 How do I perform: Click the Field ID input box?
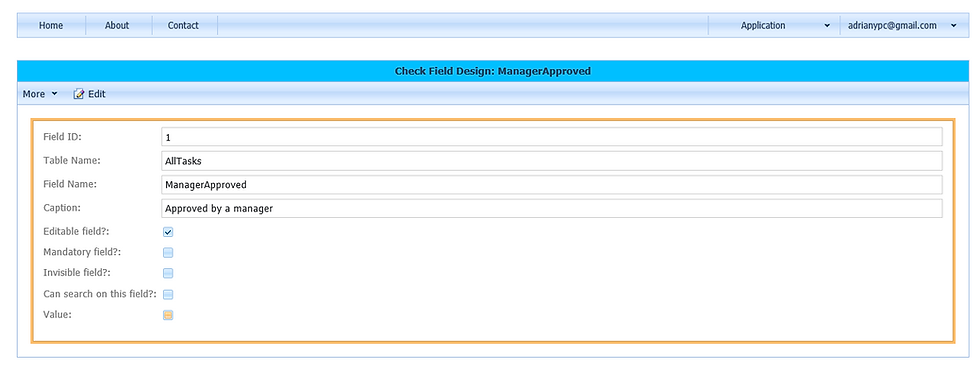[x=551, y=137]
